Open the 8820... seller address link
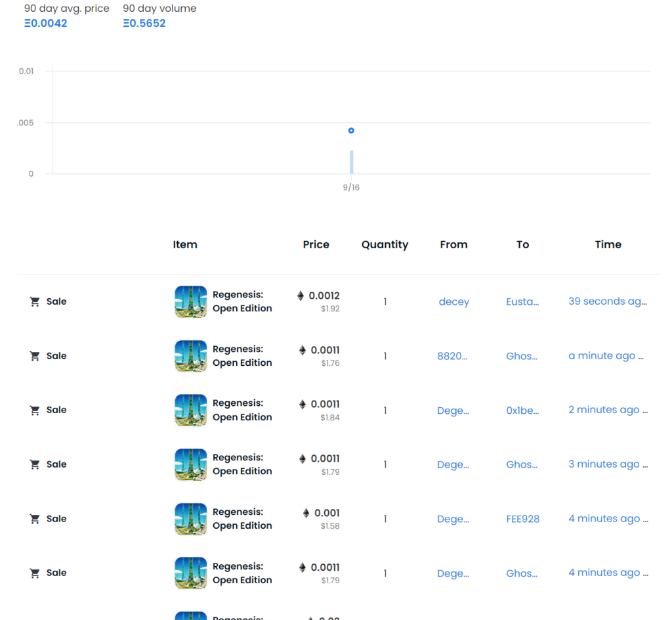The width and height of the screenshot is (672, 620). [x=452, y=356]
